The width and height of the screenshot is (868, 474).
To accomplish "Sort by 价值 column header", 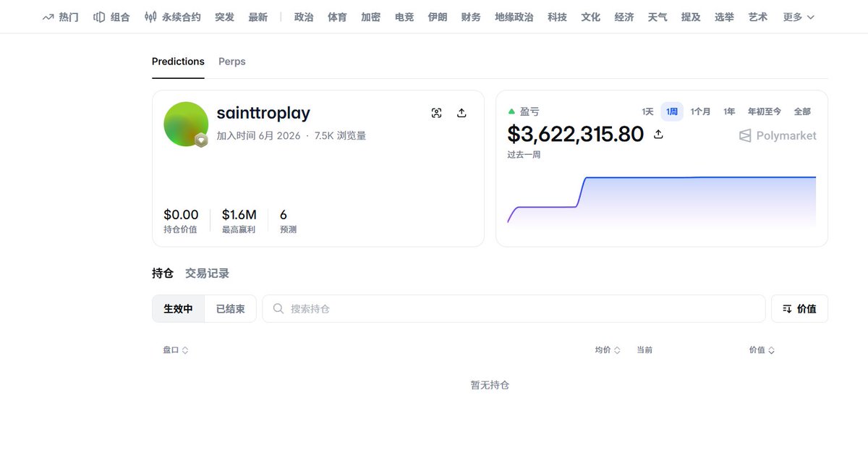I will [x=762, y=350].
